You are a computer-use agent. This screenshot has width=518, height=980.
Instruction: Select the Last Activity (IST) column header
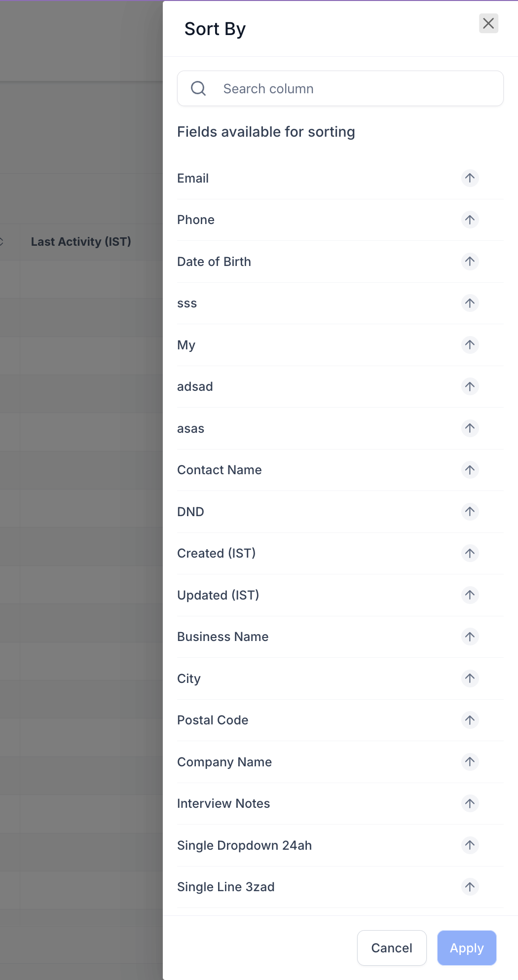81,242
